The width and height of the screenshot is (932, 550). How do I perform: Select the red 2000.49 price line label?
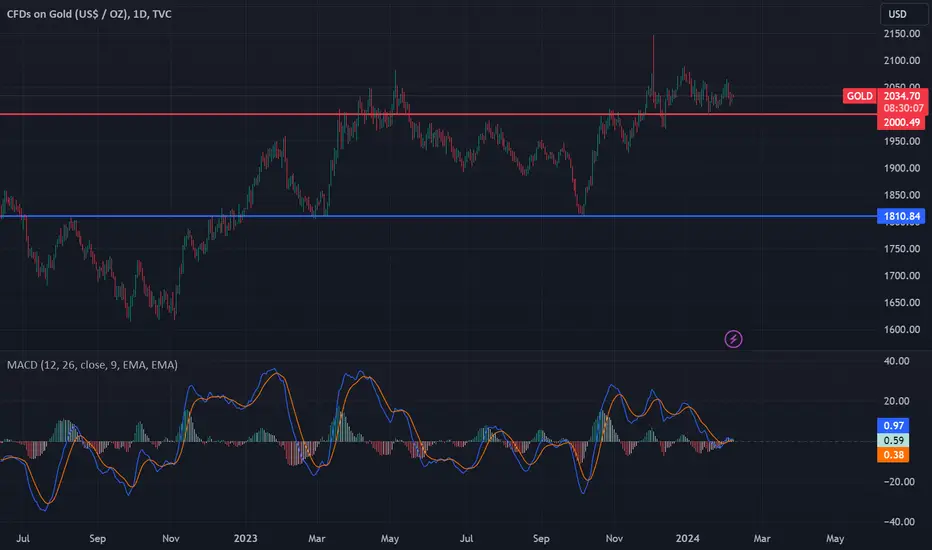click(x=901, y=122)
